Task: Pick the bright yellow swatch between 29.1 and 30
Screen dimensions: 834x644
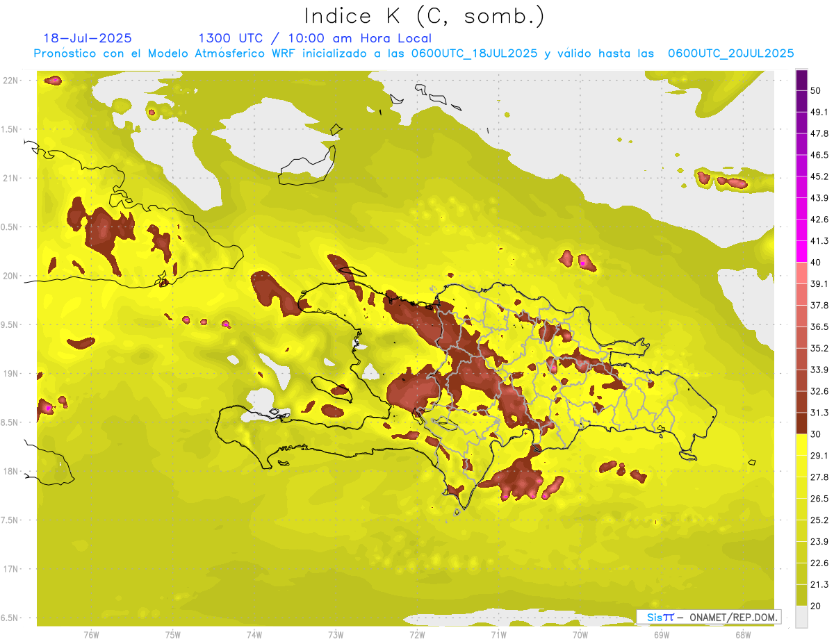Action: click(x=801, y=445)
